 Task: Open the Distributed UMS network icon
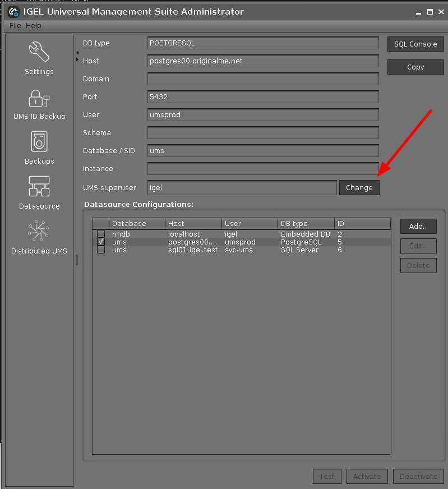pos(39,231)
